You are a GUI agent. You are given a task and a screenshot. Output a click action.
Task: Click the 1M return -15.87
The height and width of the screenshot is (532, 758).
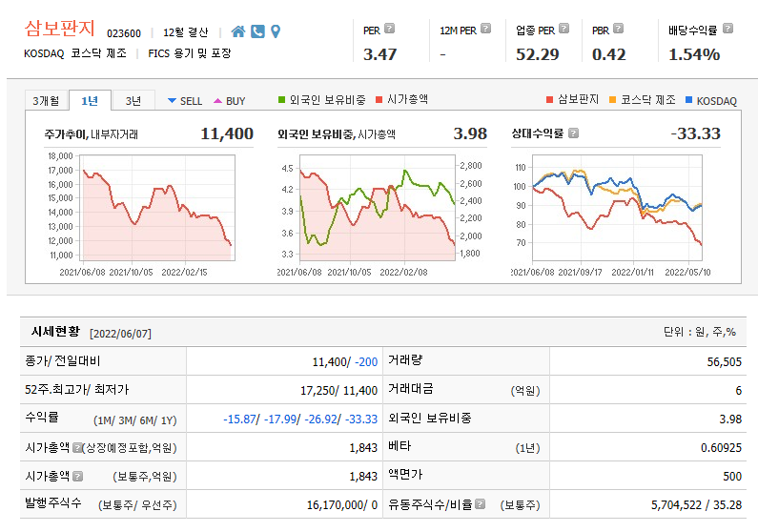point(239,419)
